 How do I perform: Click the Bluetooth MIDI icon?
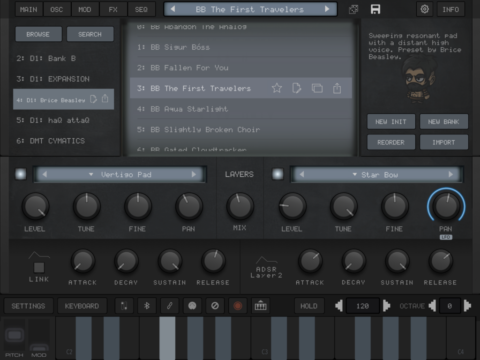pyautogui.click(x=147, y=306)
